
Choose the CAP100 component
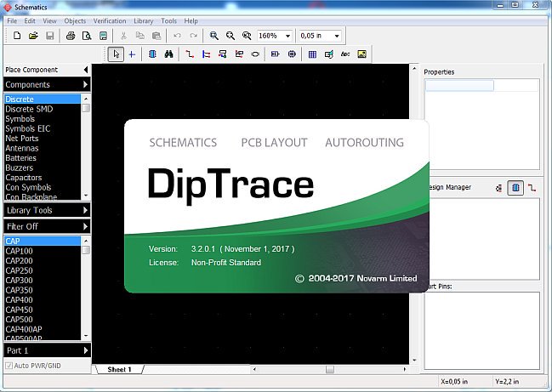click(42, 251)
